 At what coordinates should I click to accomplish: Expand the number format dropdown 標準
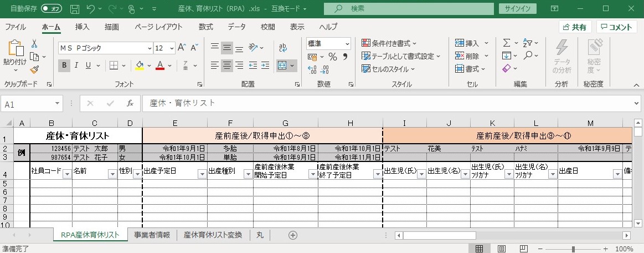[347, 43]
